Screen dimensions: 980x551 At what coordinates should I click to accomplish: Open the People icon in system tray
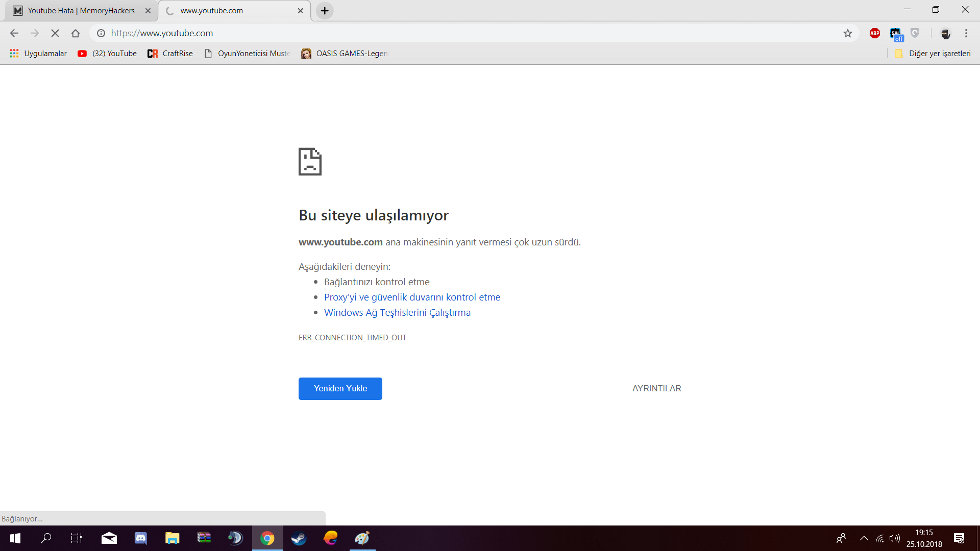click(x=841, y=538)
